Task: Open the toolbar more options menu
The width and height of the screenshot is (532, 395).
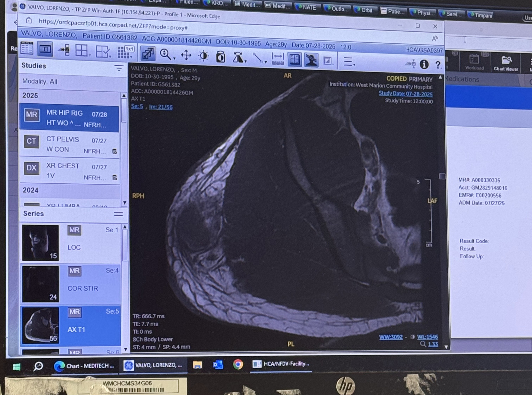Action: (349, 61)
